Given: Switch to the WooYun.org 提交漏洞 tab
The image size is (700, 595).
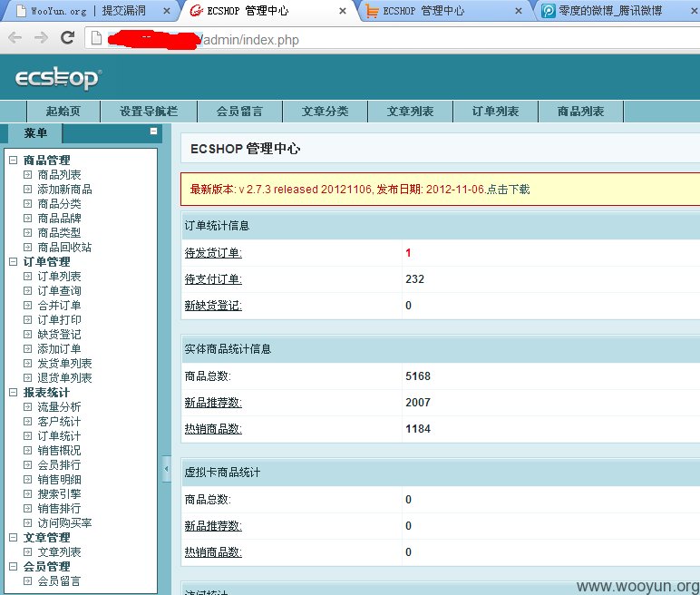Looking at the screenshot, I should tap(88, 11).
